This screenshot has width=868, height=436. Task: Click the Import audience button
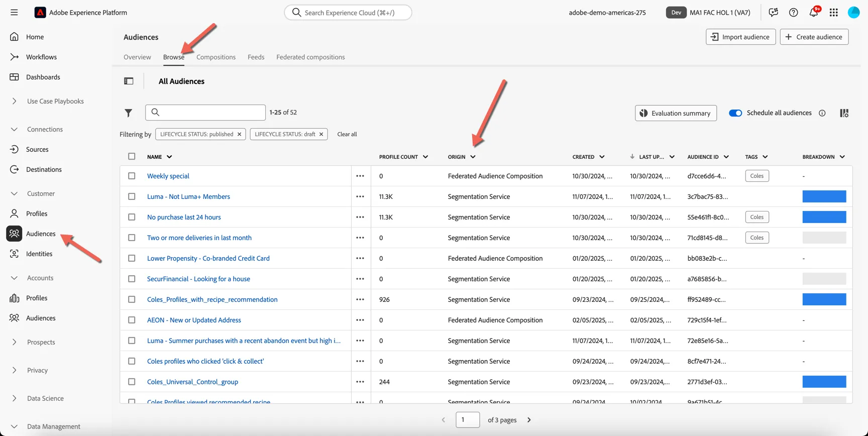coord(741,37)
